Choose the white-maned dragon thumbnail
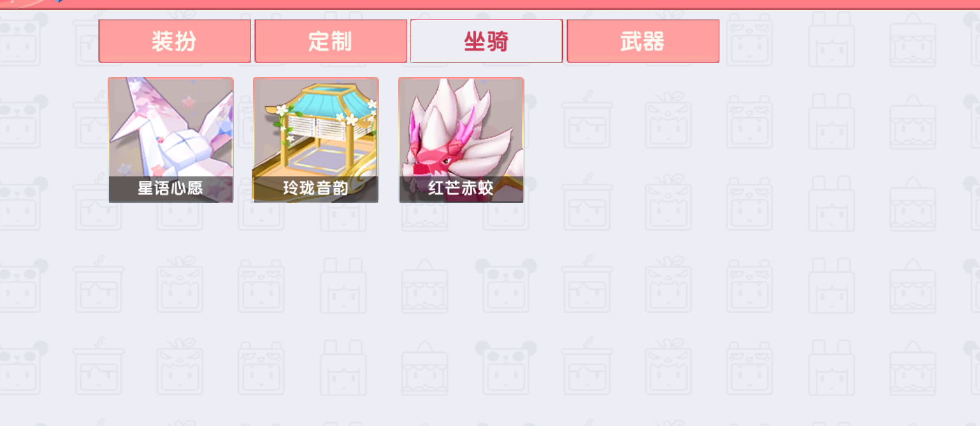980x426 pixels. (x=461, y=140)
